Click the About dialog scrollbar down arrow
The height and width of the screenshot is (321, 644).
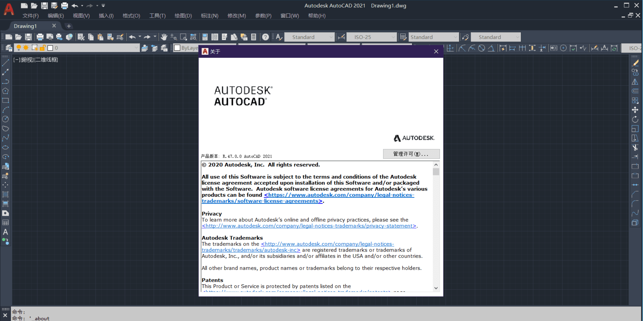(436, 288)
